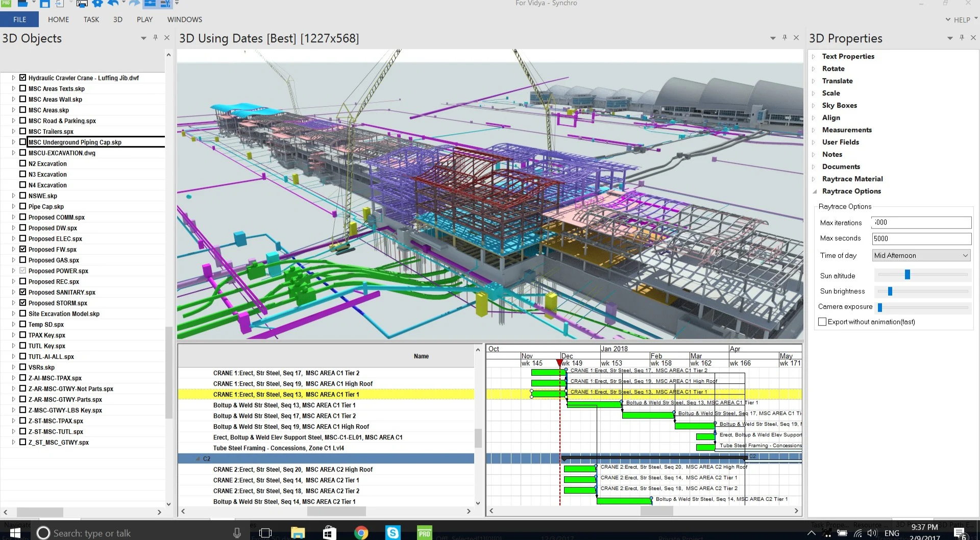
Task: Click the Max iterations input field
Action: click(921, 223)
